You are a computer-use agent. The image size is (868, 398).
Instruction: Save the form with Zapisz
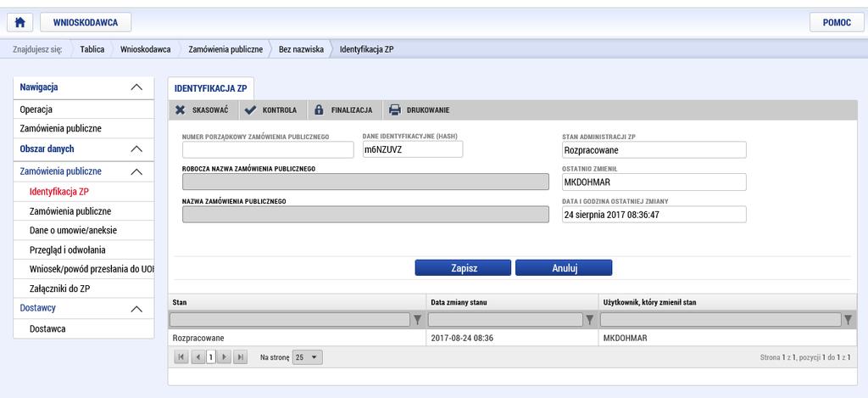463,267
